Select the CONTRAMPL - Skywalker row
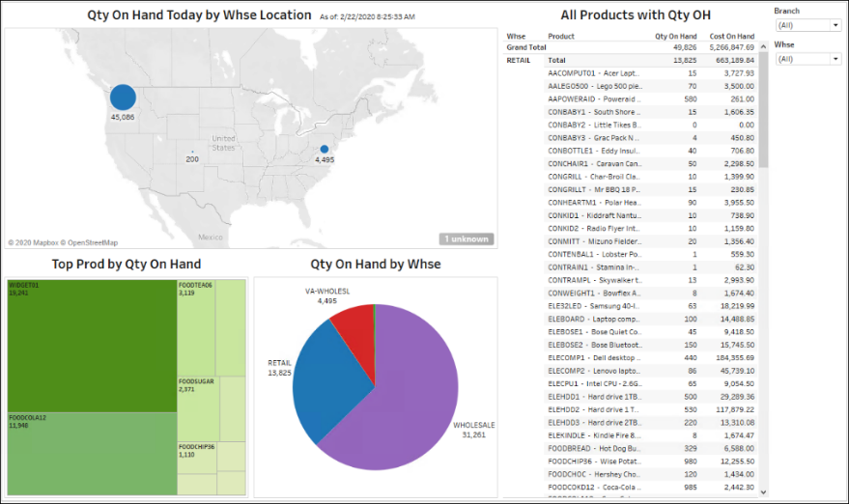 pyautogui.click(x=651, y=280)
